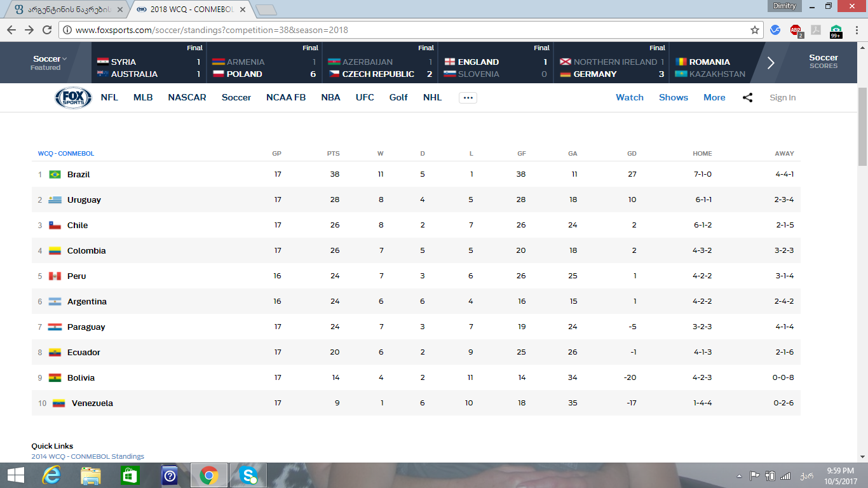Click the Venezuela flag icon
The height and width of the screenshot is (488, 868).
pyautogui.click(x=59, y=403)
